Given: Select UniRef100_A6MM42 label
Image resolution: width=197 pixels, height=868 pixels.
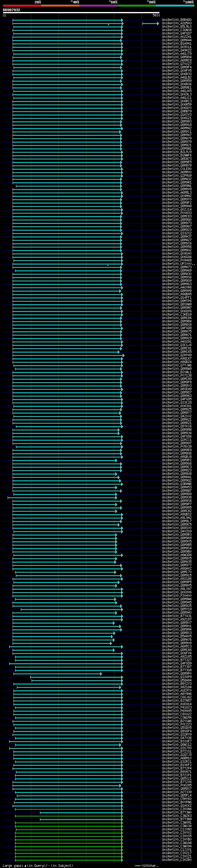Looking at the screenshot, I should [x=177, y=128].
